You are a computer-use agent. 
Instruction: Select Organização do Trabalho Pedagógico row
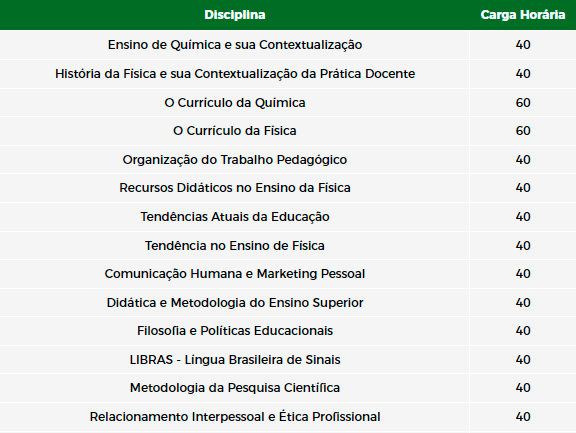(288, 160)
